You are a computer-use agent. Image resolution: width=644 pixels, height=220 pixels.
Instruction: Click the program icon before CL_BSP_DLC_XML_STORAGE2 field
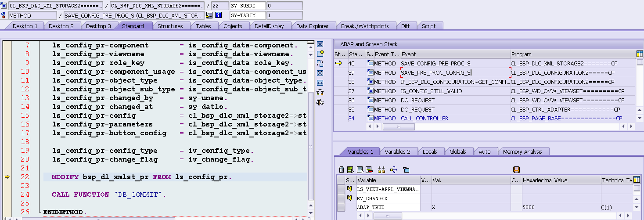[x=4, y=6]
